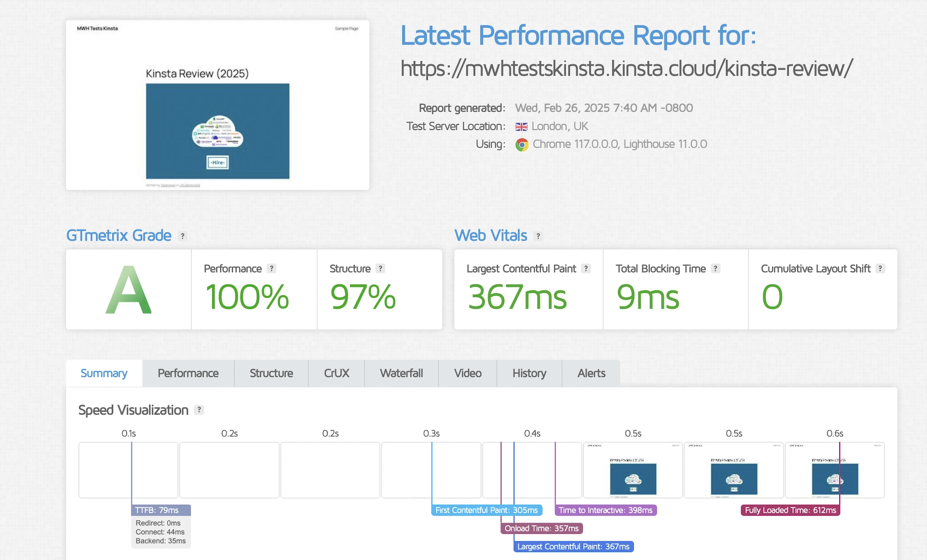927x560 pixels.
Task: Click the Largest Contentful Paint help icon
Action: [586, 269]
